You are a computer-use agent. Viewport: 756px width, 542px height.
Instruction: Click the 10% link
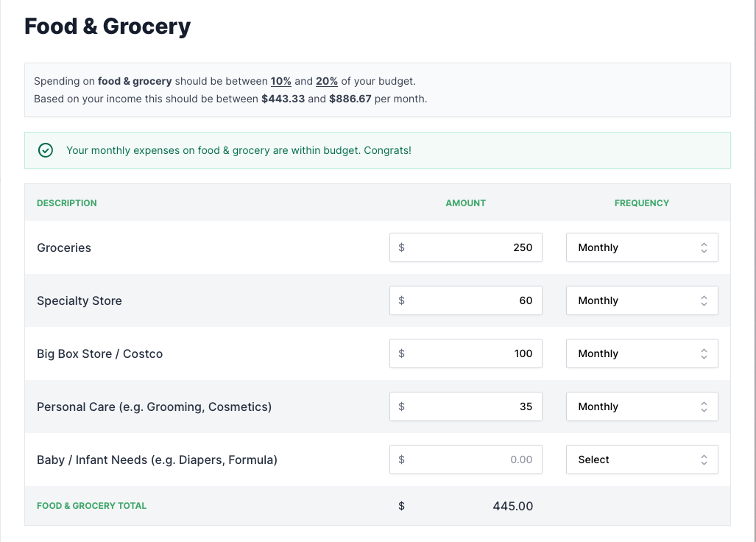(x=280, y=81)
